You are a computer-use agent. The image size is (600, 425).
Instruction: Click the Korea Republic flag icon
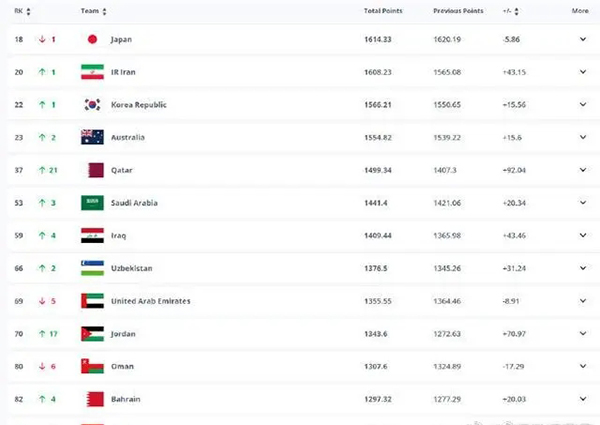coord(91,105)
